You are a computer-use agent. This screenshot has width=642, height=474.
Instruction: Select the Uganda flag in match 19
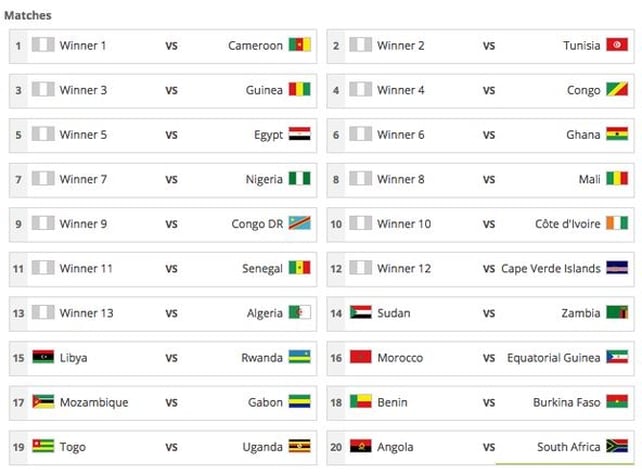300,446
